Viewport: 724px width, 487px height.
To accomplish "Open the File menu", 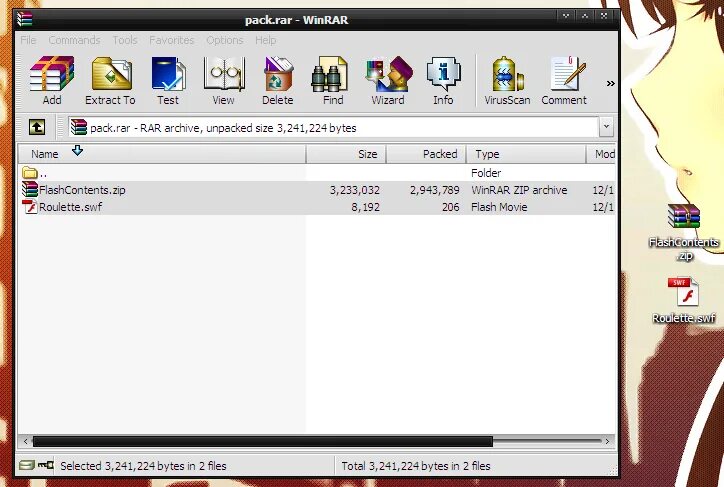I will click(x=28, y=40).
